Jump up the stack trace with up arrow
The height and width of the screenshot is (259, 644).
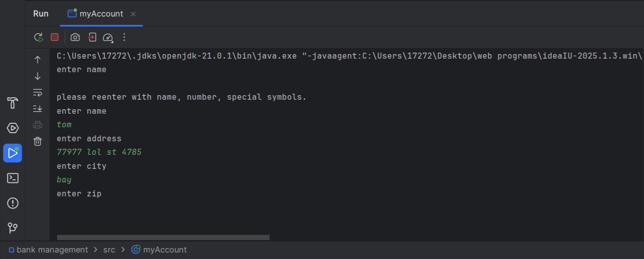click(38, 60)
